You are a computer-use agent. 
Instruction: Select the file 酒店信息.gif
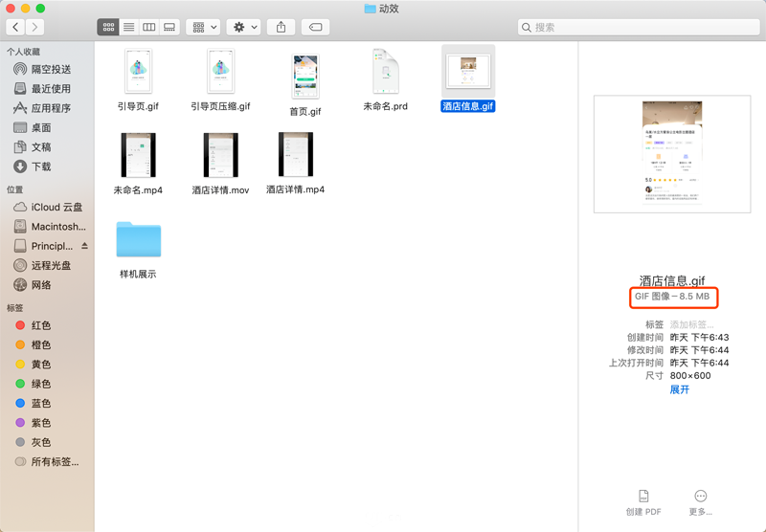(x=468, y=71)
